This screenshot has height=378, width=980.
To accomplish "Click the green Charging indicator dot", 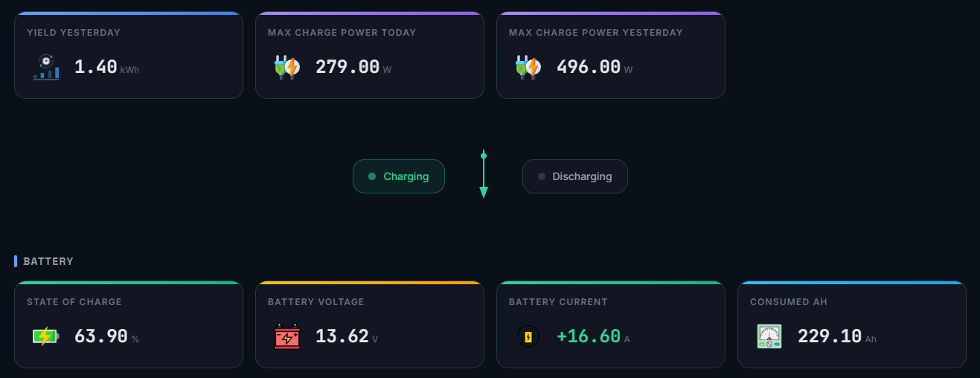I will click(x=372, y=176).
